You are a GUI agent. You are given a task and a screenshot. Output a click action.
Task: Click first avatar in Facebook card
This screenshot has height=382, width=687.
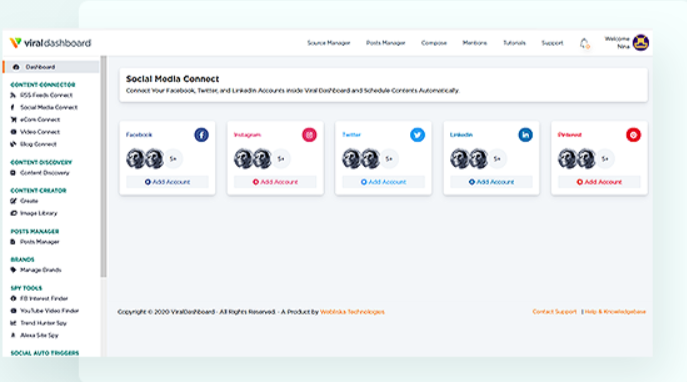click(135, 159)
